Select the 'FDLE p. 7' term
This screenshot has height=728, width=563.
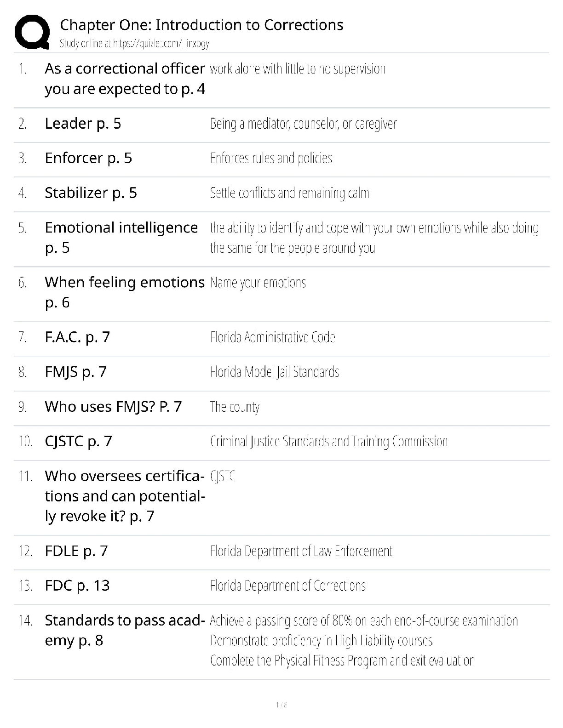tap(76, 551)
